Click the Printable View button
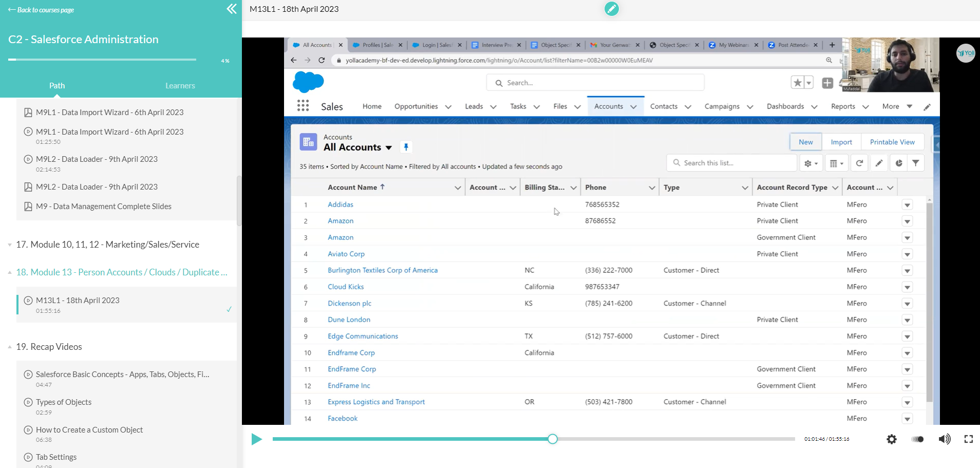The width and height of the screenshot is (980, 468). pos(892,142)
